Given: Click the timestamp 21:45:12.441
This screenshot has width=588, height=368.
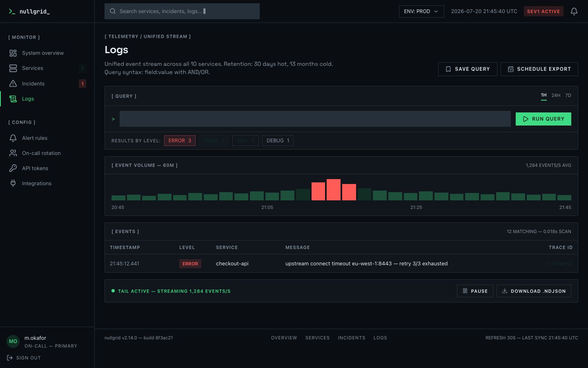Looking at the screenshot, I should pos(125,264).
